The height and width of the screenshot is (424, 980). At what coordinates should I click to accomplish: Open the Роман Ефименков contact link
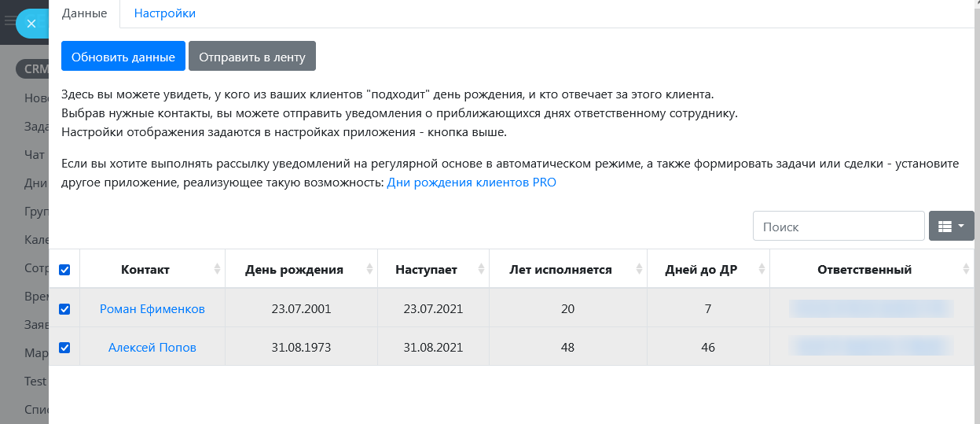click(152, 309)
